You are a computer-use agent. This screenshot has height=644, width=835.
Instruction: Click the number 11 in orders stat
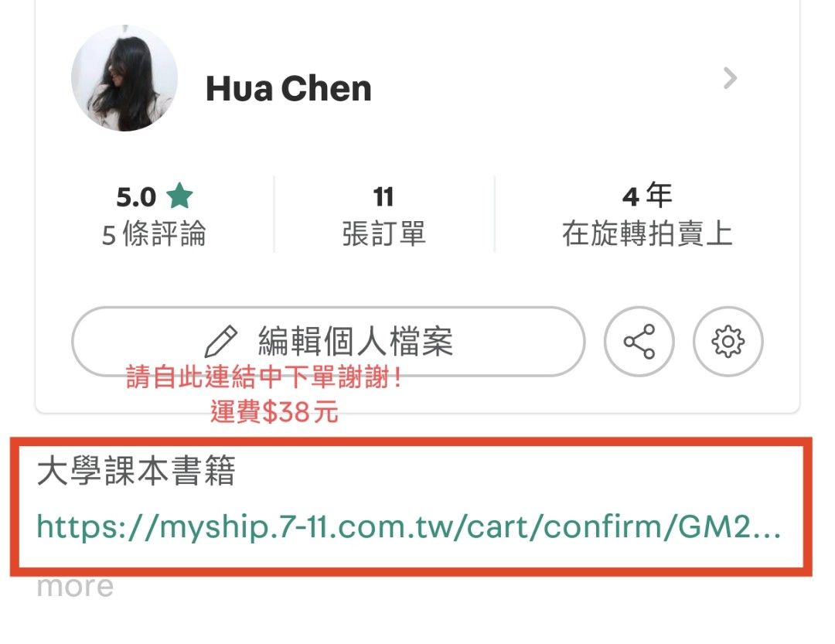383,196
